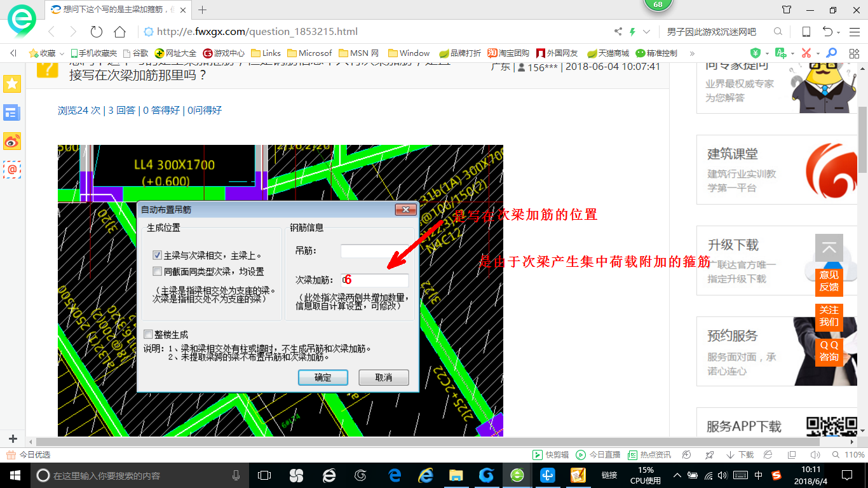Screen dimensions: 868x488
Task: Open the 网址大全 bookmark
Action: click(176, 53)
